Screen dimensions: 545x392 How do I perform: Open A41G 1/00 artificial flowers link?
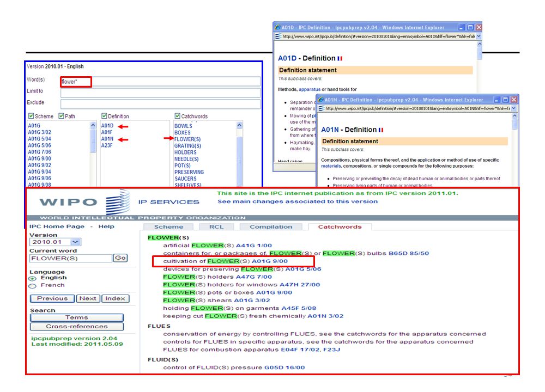coord(254,246)
